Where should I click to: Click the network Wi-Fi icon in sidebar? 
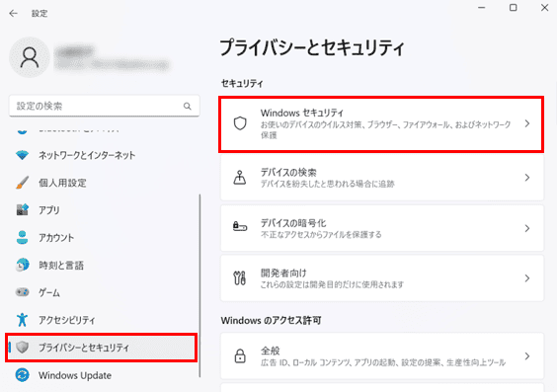(x=23, y=155)
